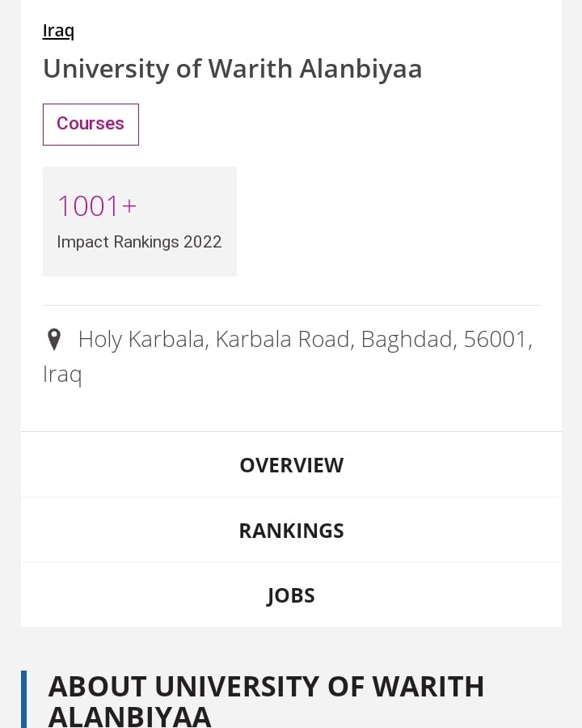Open the Iraq country link

(58, 31)
